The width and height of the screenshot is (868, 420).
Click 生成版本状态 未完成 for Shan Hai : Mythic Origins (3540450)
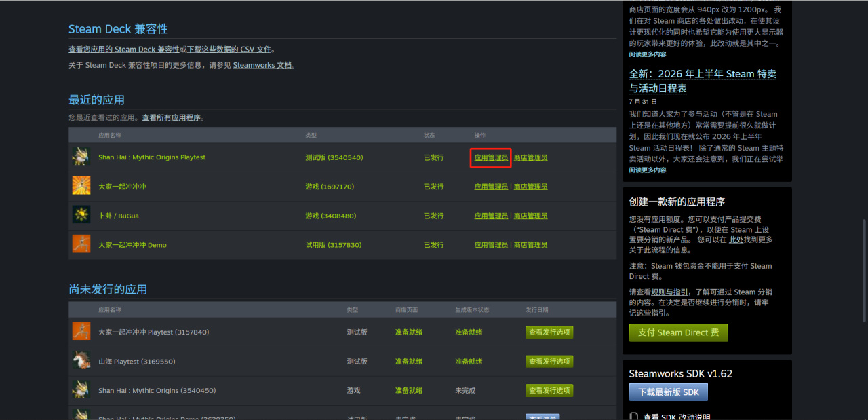(466, 391)
